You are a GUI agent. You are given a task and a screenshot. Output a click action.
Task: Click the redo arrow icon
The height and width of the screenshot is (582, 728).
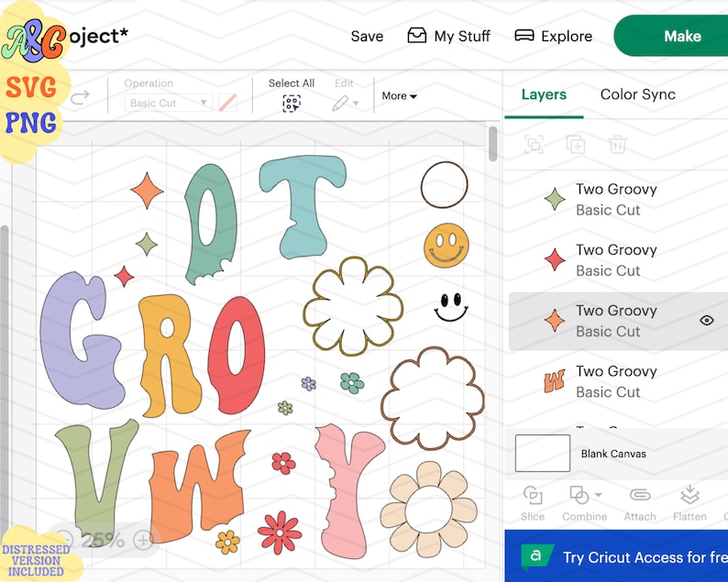point(80,97)
